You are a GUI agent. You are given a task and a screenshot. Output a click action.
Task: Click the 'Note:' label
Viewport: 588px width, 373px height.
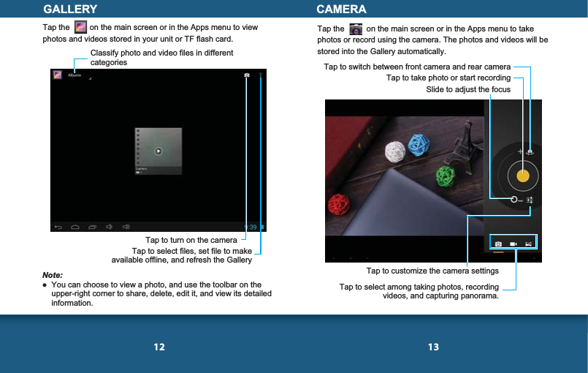tap(53, 275)
